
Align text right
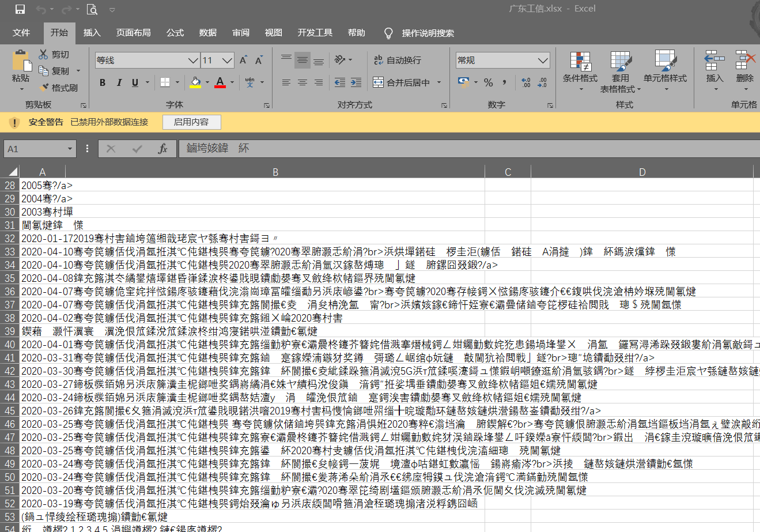319,82
